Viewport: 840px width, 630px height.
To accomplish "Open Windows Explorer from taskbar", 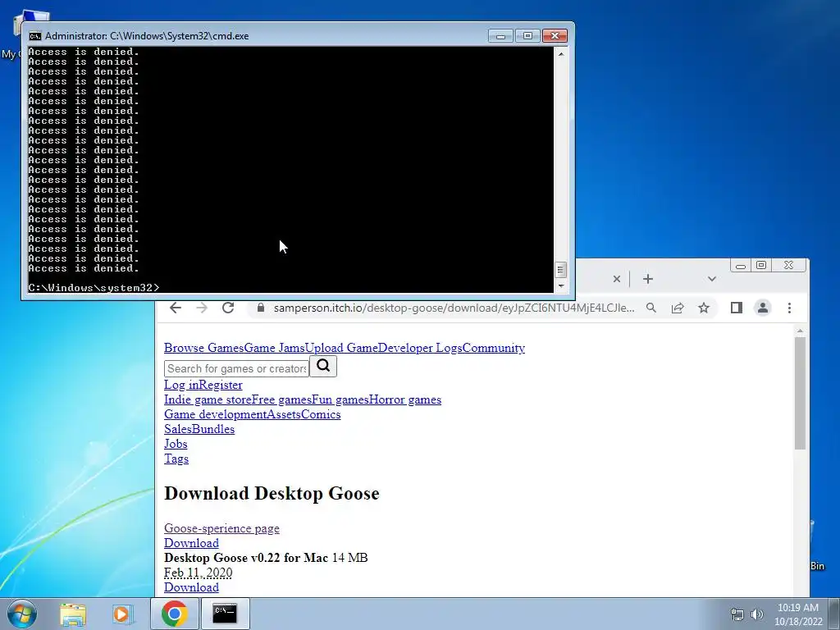I will (x=73, y=614).
